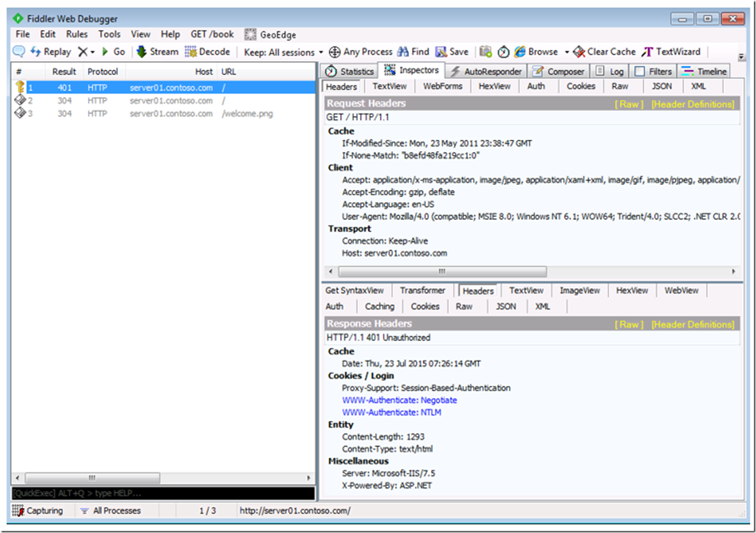Select the Any Process target picker

[361, 51]
